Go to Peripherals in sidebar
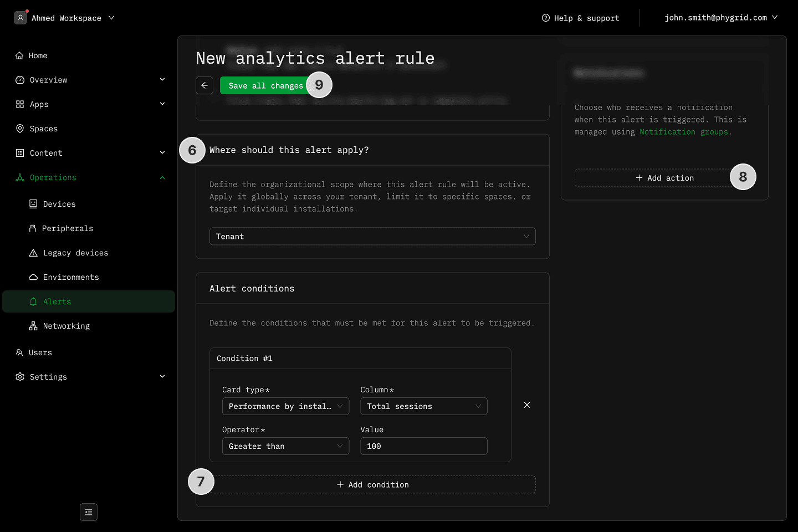Screen dimensions: 798x532 pos(67,228)
